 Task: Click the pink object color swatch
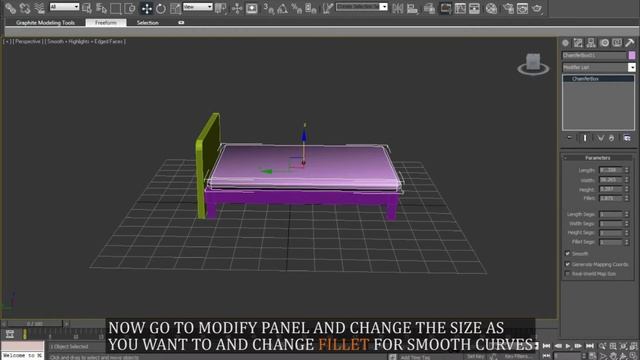pyautogui.click(x=632, y=55)
